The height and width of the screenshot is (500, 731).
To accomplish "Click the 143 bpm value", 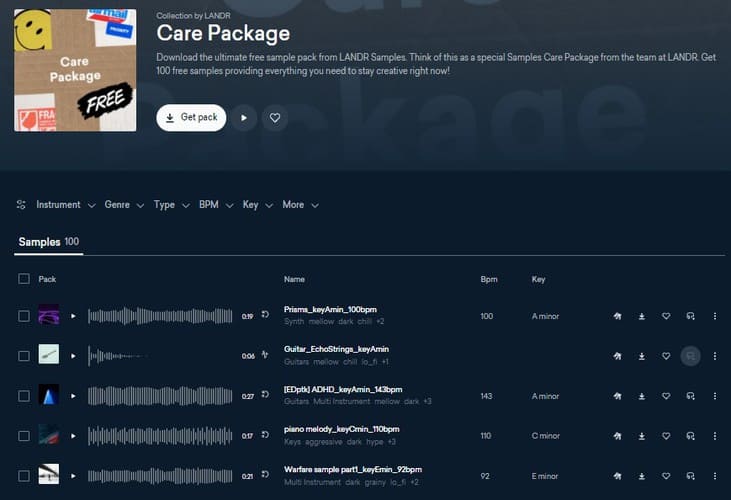I will [x=486, y=396].
